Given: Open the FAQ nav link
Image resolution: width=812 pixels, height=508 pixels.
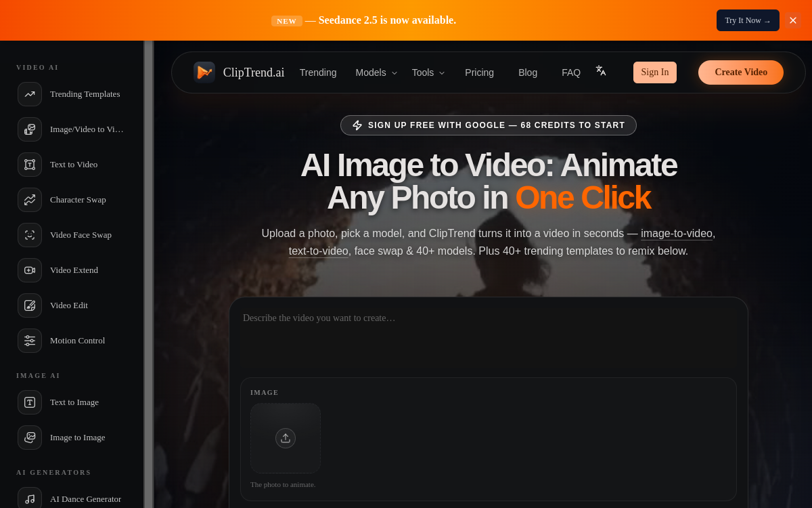Looking at the screenshot, I should (571, 72).
